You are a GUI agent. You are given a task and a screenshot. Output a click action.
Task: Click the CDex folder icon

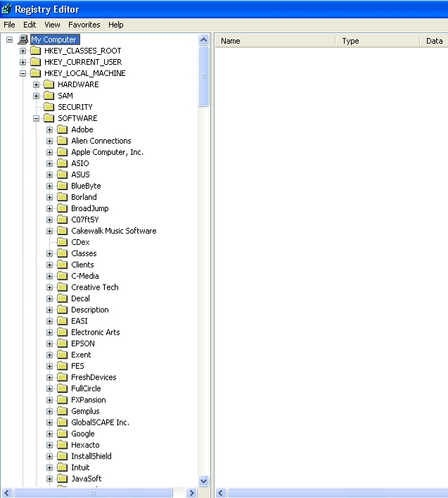[62, 242]
